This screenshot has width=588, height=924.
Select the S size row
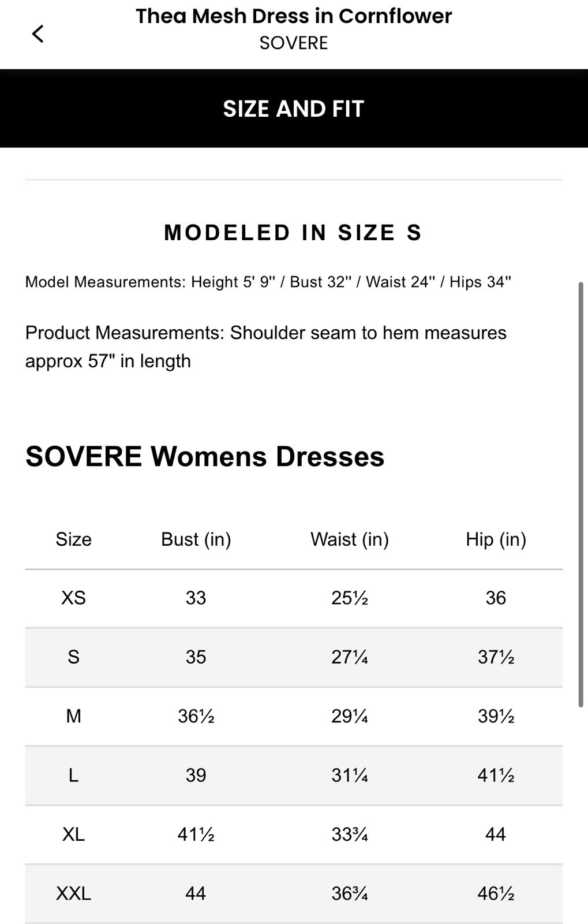[x=294, y=657]
